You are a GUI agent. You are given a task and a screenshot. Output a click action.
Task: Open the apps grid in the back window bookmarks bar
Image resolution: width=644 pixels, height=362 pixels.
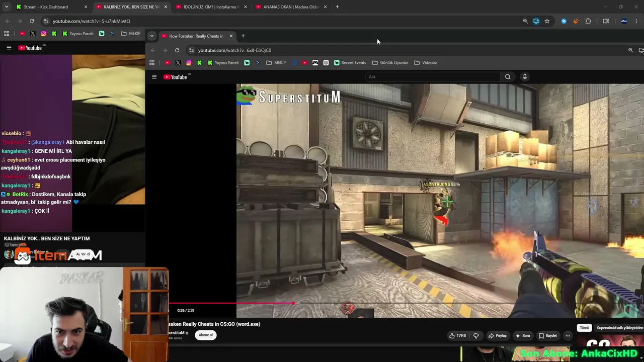(x=7, y=34)
